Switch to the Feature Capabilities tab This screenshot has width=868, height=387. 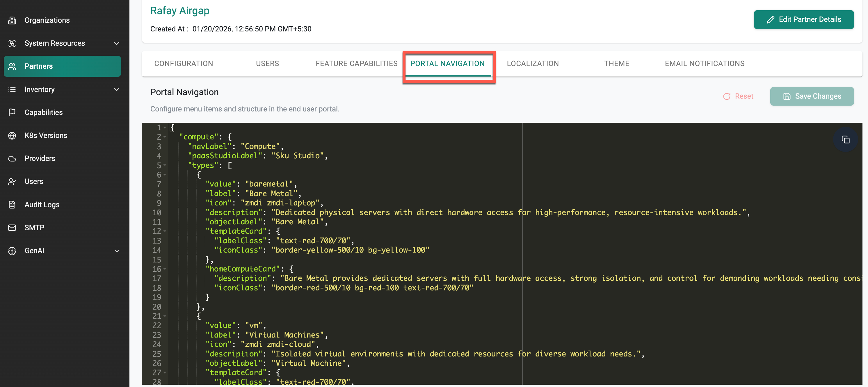point(356,63)
